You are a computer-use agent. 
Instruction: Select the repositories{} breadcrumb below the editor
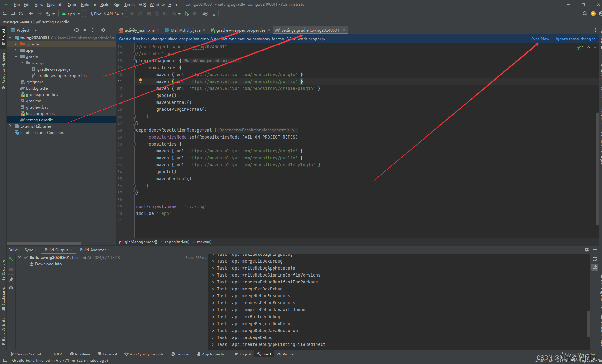click(x=177, y=242)
